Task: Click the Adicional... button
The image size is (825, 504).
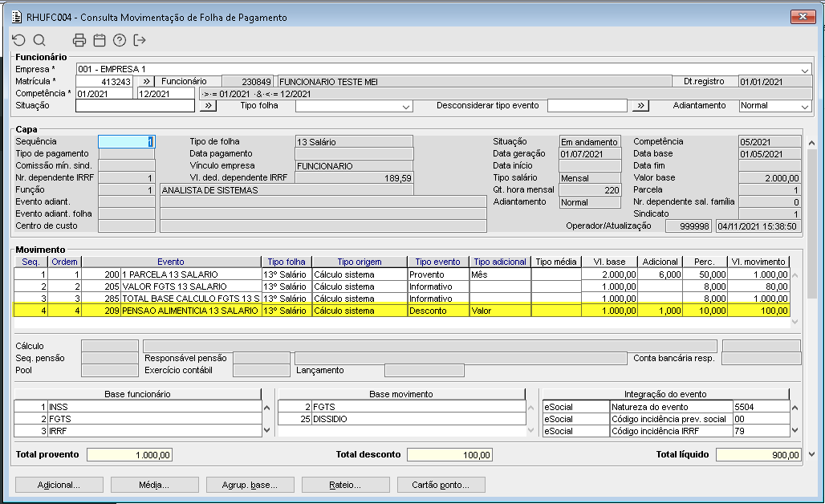Action: point(59,485)
